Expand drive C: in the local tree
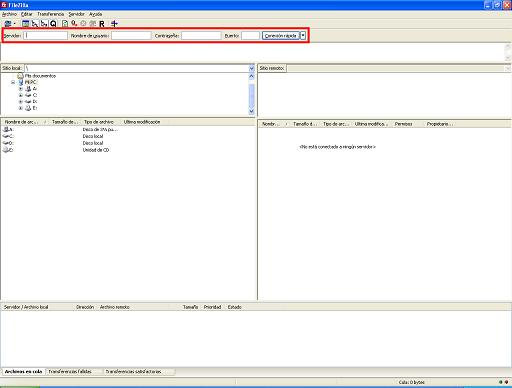The width and height of the screenshot is (512, 388). pyautogui.click(x=21, y=95)
